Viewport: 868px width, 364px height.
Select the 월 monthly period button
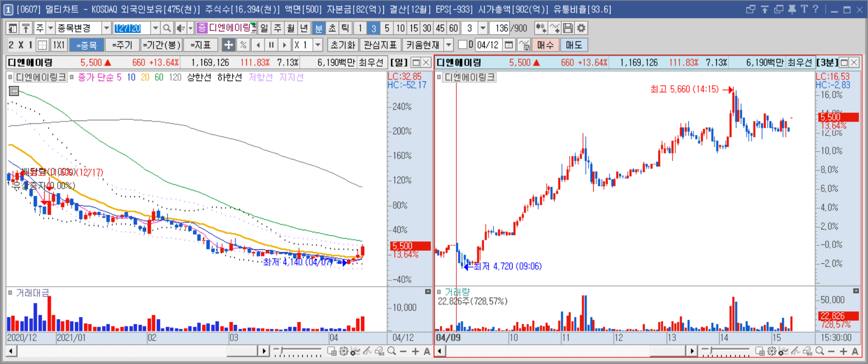tap(291, 28)
